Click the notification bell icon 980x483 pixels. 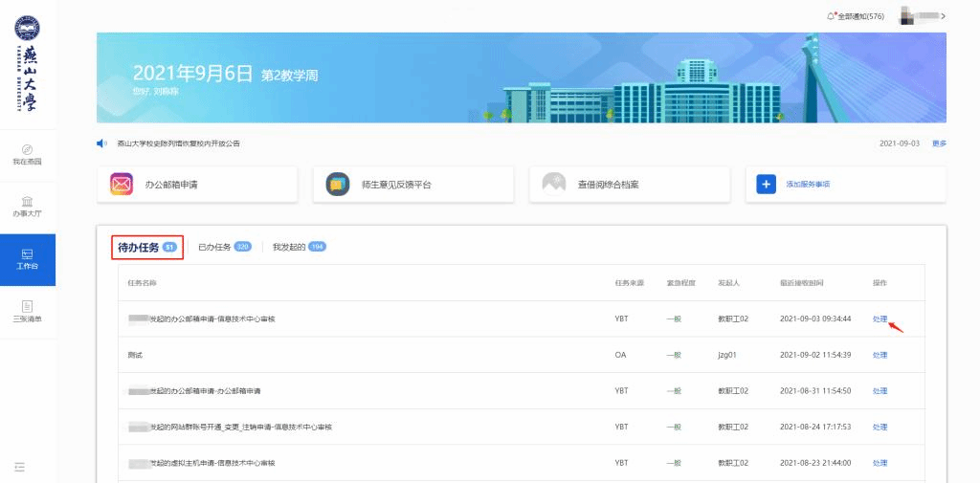click(x=831, y=16)
